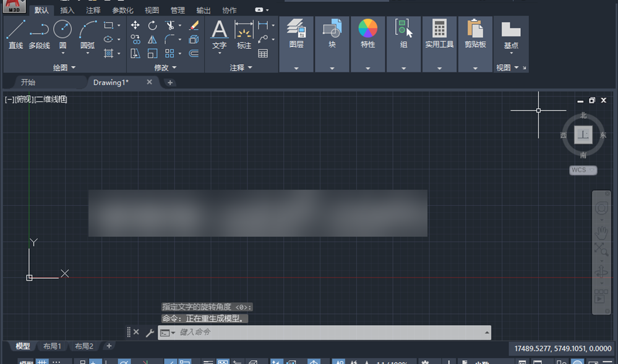Viewport: 618px width, 364px height.
Task: Switch to the Collaborate (协作) ribbon tab
Action: coord(230,11)
